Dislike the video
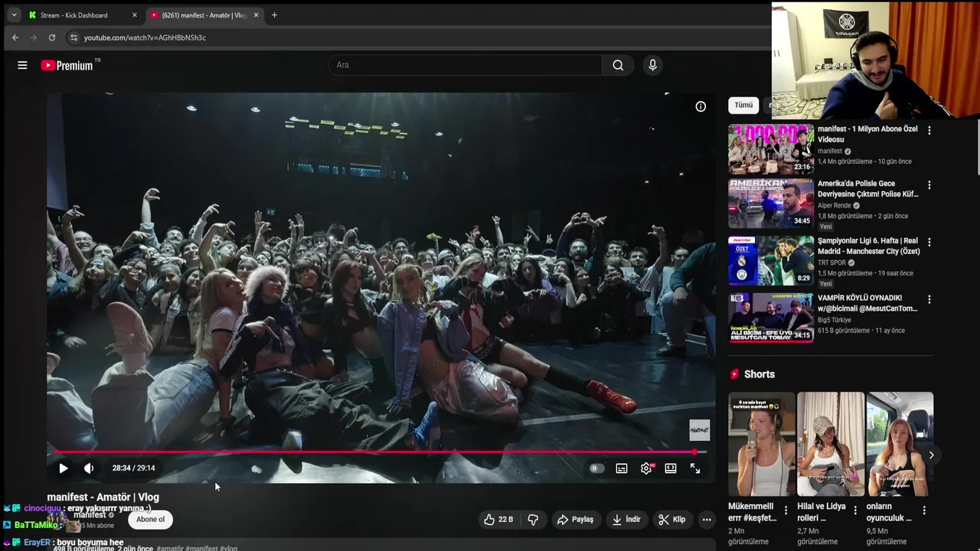Screen dimensions: 980x551 533,519
